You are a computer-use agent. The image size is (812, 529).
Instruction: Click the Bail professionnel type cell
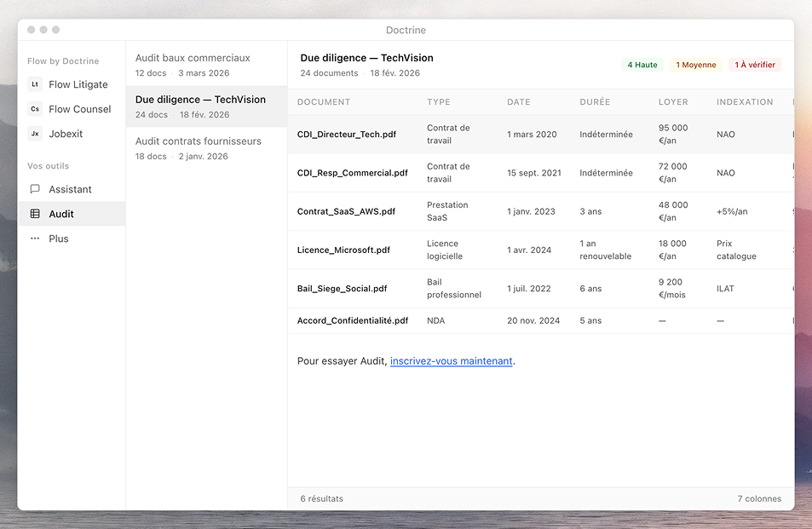click(x=454, y=288)
